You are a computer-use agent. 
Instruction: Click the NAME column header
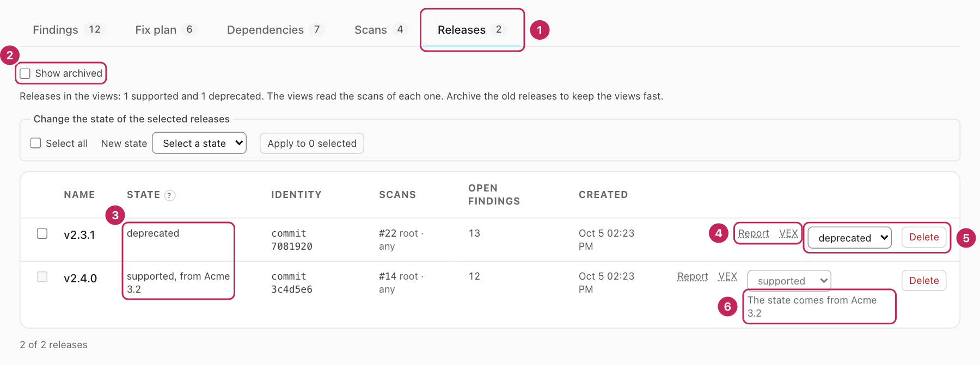point(79,195)
